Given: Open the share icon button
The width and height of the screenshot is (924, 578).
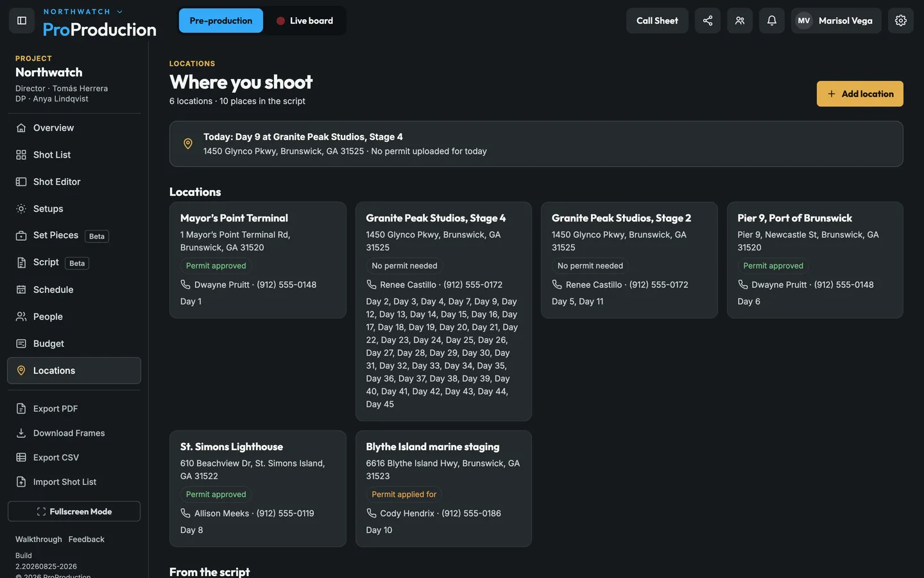Looking at the screenshot, I should [708, 21].
